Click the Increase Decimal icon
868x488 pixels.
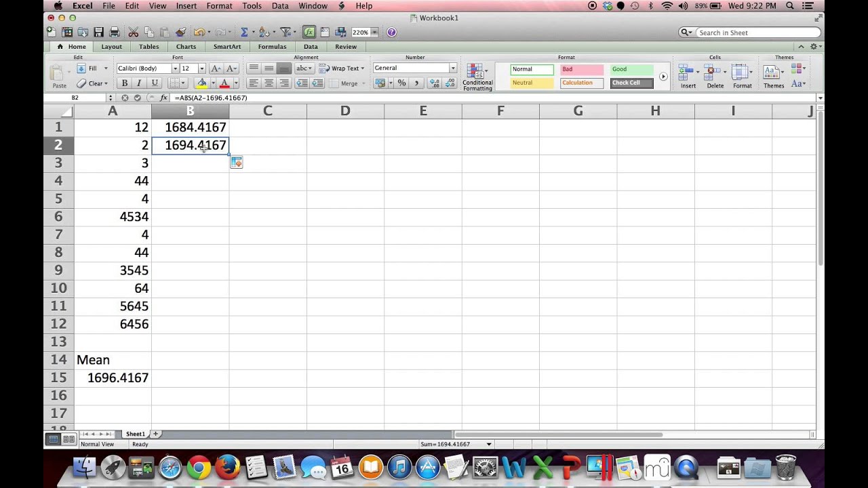coord(434,83)
